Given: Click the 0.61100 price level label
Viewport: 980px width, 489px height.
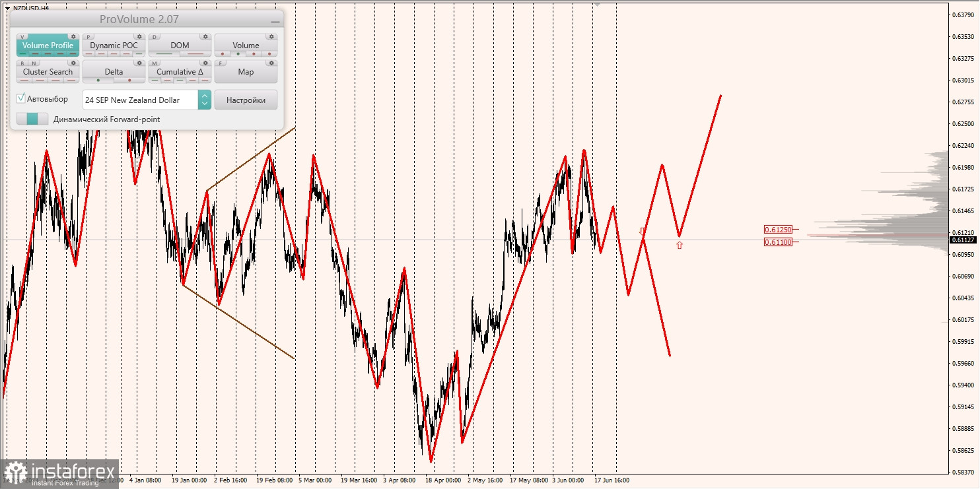Looking at the screenshot, I should [778, 242].
